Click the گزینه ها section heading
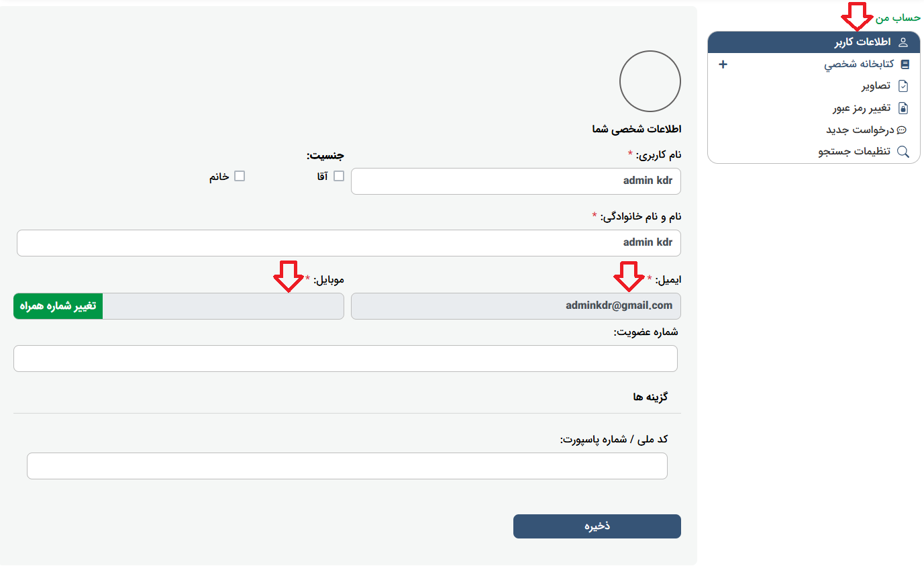Screen dimensions: 924x566 tap(650, 397)
